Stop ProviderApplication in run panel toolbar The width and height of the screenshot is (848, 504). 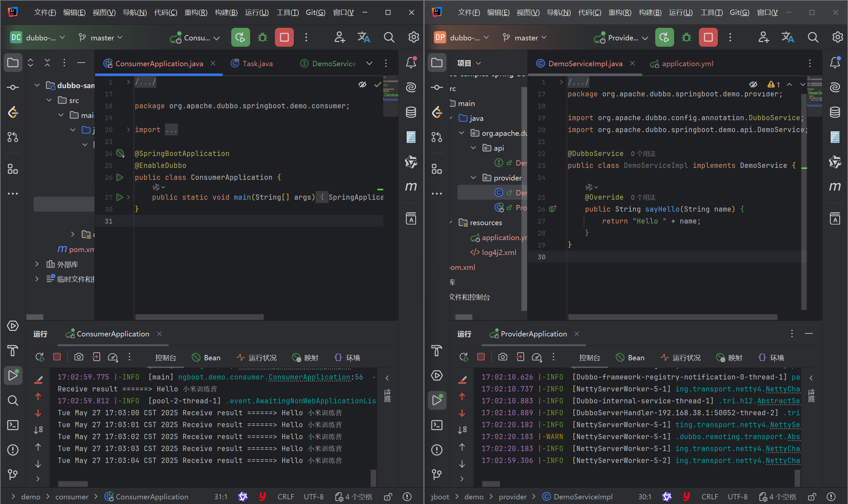tap(481, 357)
